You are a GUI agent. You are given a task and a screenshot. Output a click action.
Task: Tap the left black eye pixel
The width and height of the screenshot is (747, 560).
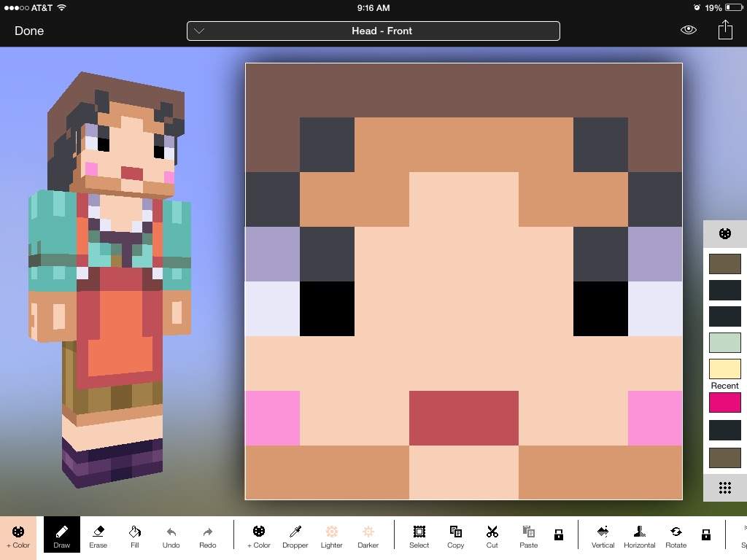pos(327,308)
